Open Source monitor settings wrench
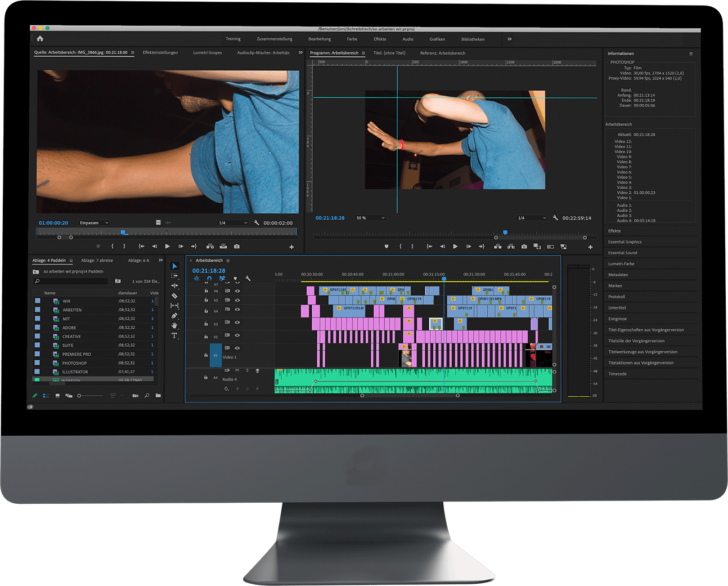The width and height of the screenshot is (728, 586). click(257, 223)
